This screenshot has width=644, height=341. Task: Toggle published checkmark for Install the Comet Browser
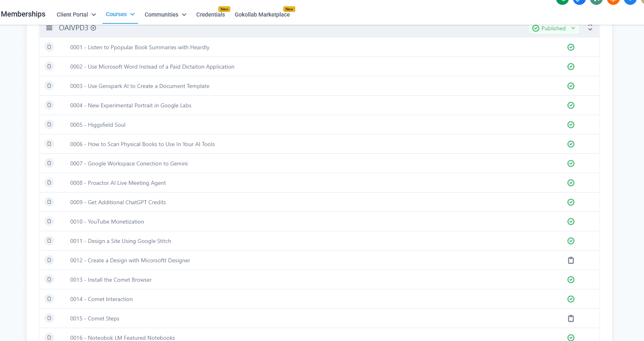click(x=571, y=280)
